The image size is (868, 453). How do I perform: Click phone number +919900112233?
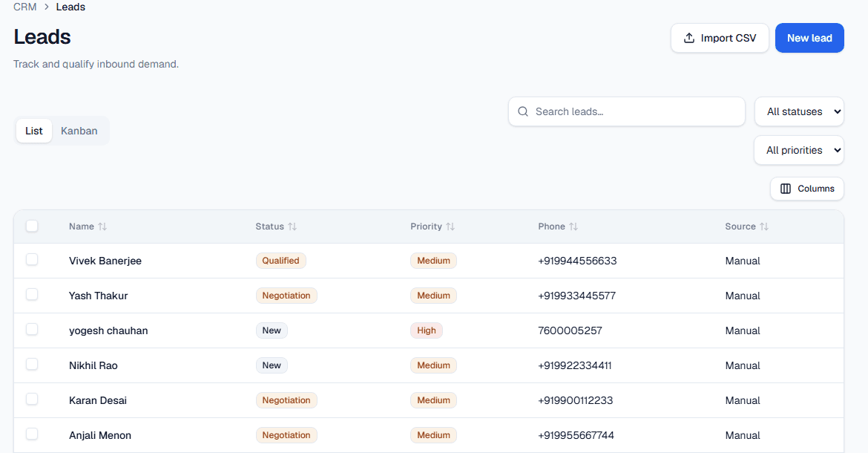[576, 400]
